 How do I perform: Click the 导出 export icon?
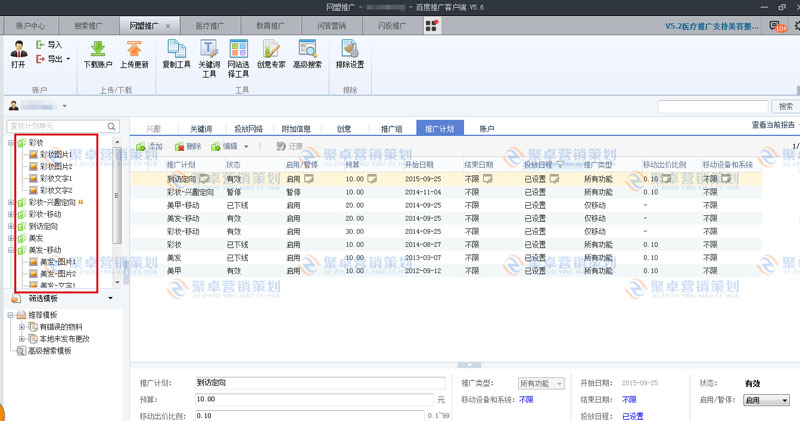(x=40, y=59)
